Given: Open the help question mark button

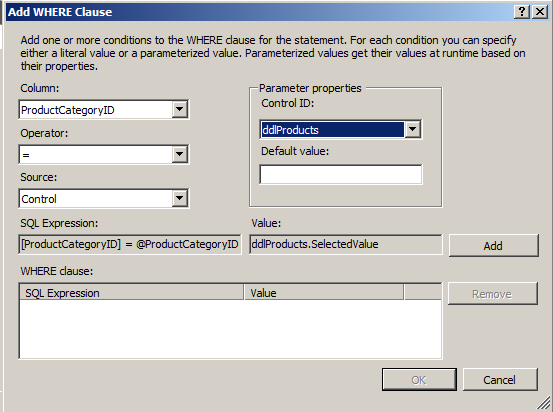Looking at the screenshot, I should (x=522, y=12).
